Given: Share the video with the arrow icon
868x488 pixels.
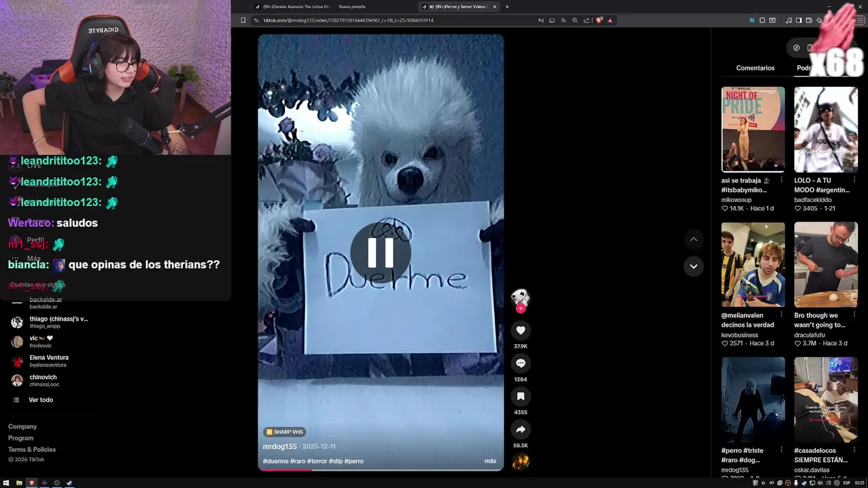Looking at the screenshot, I should (x=520, y=430).
